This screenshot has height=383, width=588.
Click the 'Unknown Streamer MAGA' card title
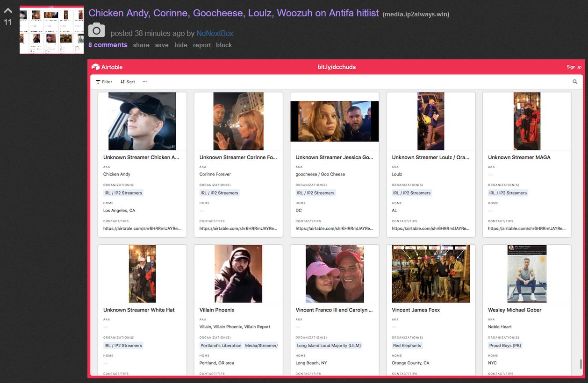tap(519, 157)
